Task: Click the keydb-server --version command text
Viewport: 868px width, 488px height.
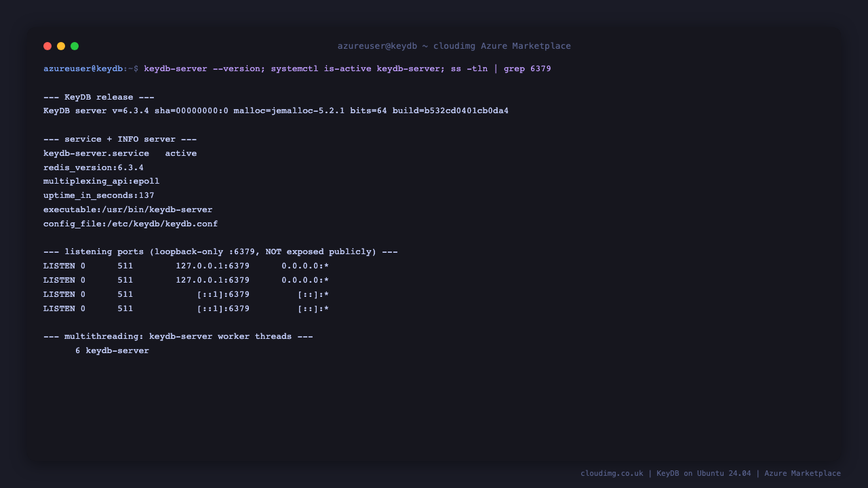Action: point(347,69)
